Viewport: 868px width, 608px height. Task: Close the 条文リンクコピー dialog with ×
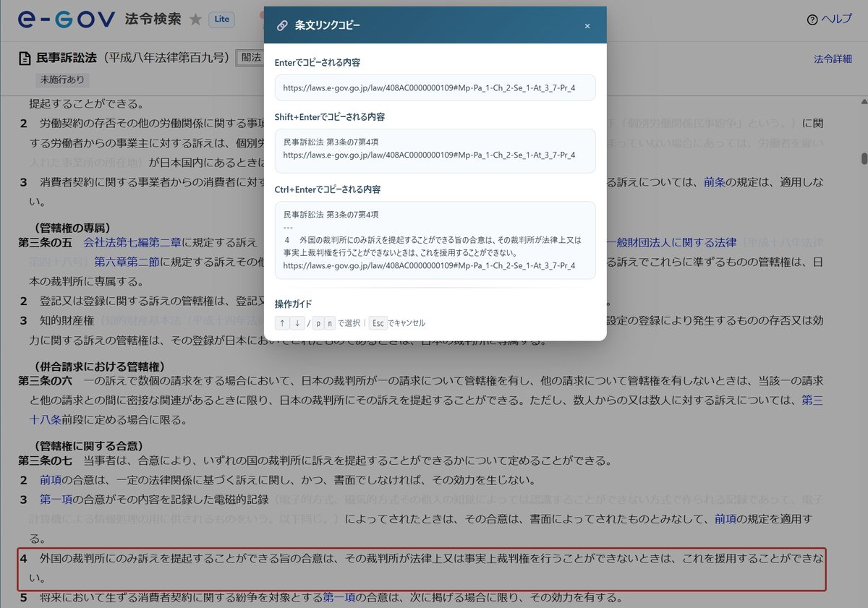(587, 26)
